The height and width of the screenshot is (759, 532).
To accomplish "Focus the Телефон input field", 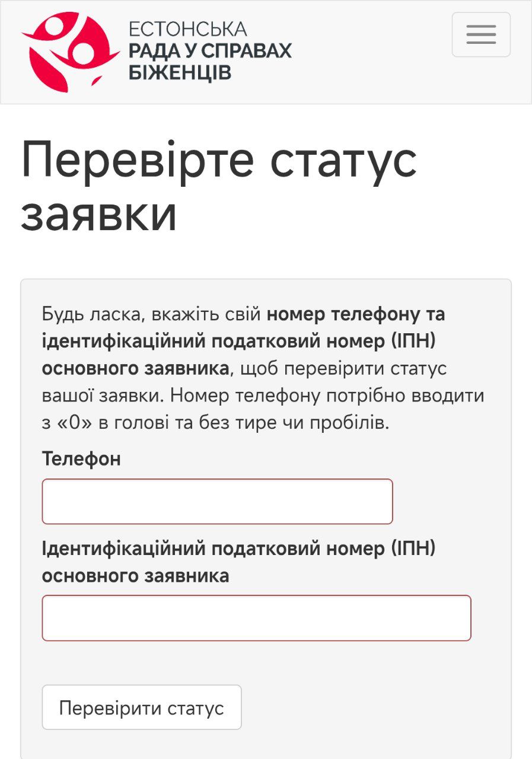I will point(217,501).
